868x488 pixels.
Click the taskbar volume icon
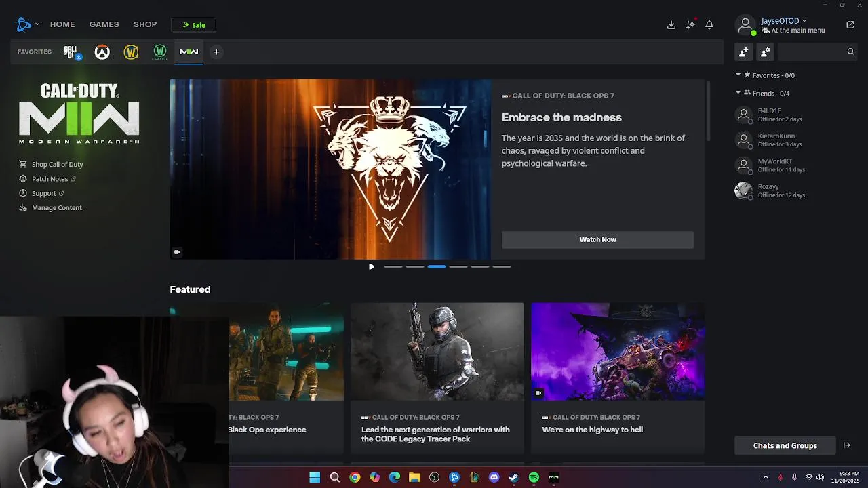click(x=821, y=477)
